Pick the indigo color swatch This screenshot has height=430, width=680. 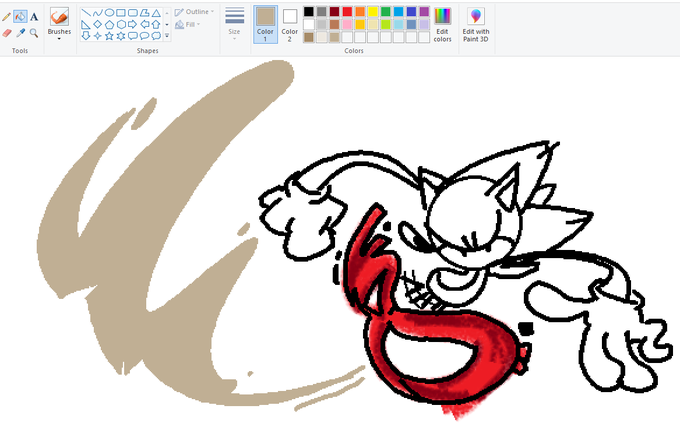point(411,12)
